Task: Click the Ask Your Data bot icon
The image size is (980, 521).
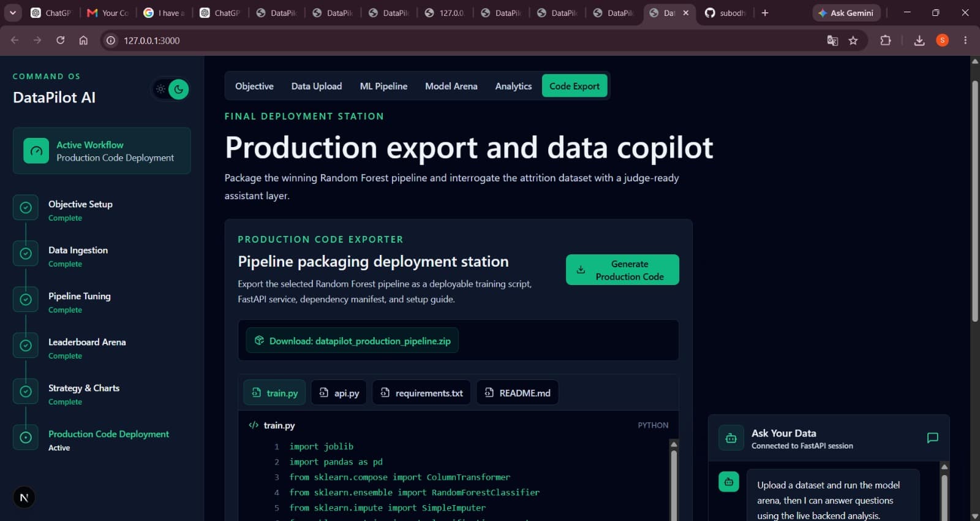Action: 731,438
